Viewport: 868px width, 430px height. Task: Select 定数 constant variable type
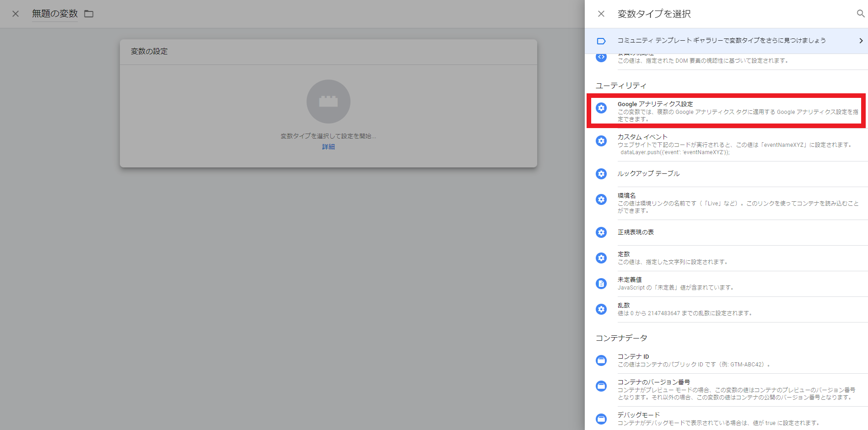pyautogui.click(x=726, y=258)
